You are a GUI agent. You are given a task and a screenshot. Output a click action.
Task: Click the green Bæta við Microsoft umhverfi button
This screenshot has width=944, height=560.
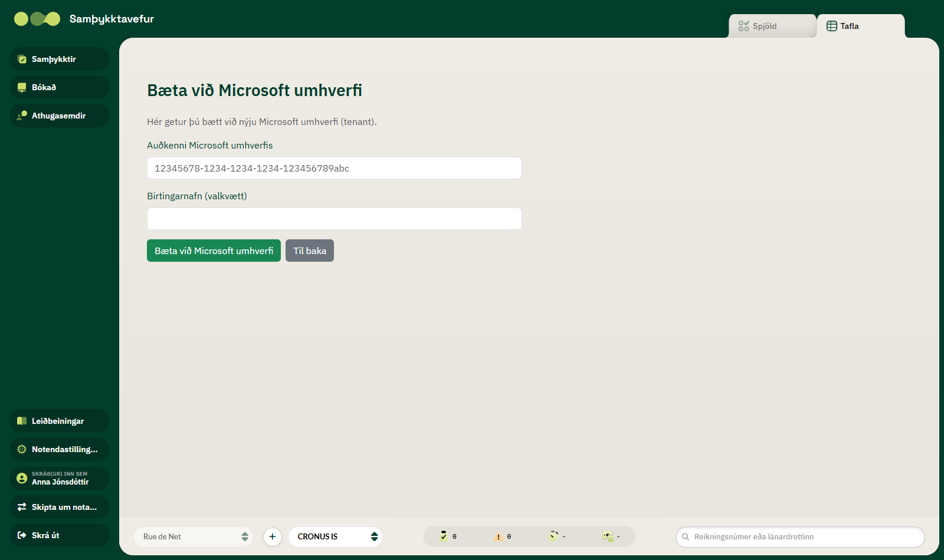(214, 251)
